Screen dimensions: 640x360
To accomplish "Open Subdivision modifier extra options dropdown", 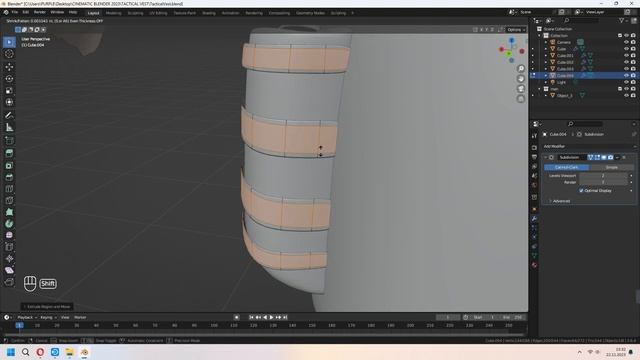I will coord(617,158).
